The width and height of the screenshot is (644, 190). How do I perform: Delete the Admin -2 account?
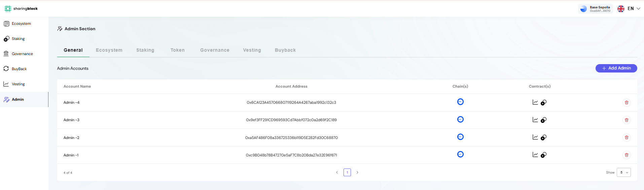(x=627, y=137)
